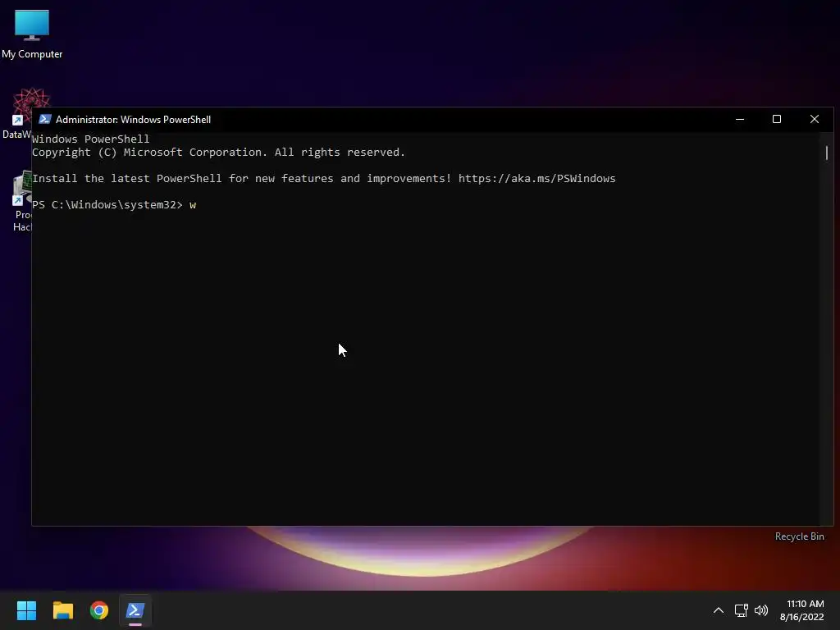Click the PowerShell vertical scrollbar thumb
The height and width of the screenshot is (630, 840).
pos(827,153)
